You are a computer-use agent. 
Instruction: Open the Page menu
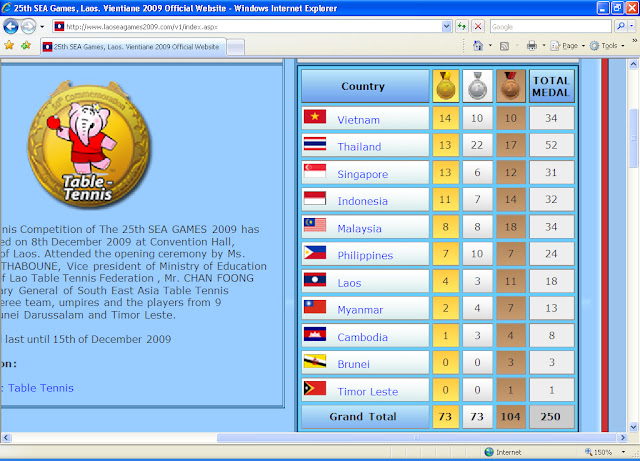click(x=568, y=46)
